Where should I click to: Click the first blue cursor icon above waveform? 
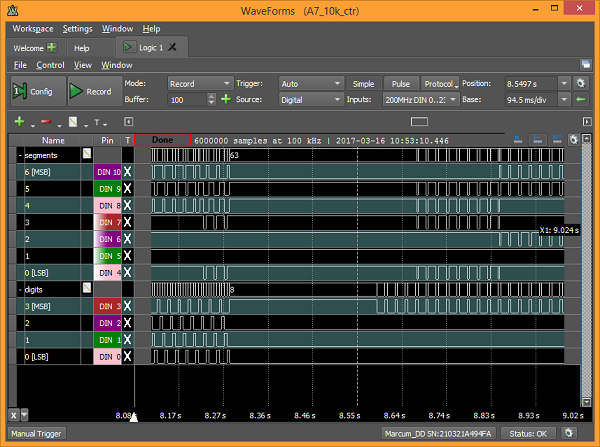[x=518, y=140]
